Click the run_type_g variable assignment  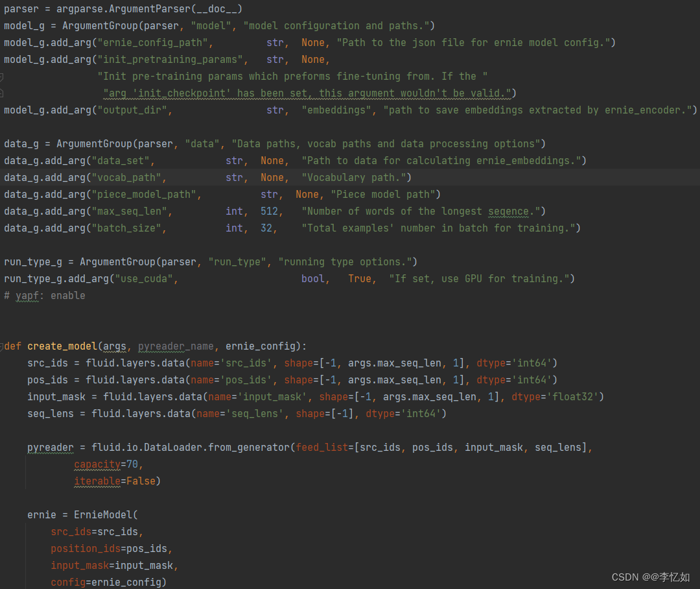(x=33, y=262)
